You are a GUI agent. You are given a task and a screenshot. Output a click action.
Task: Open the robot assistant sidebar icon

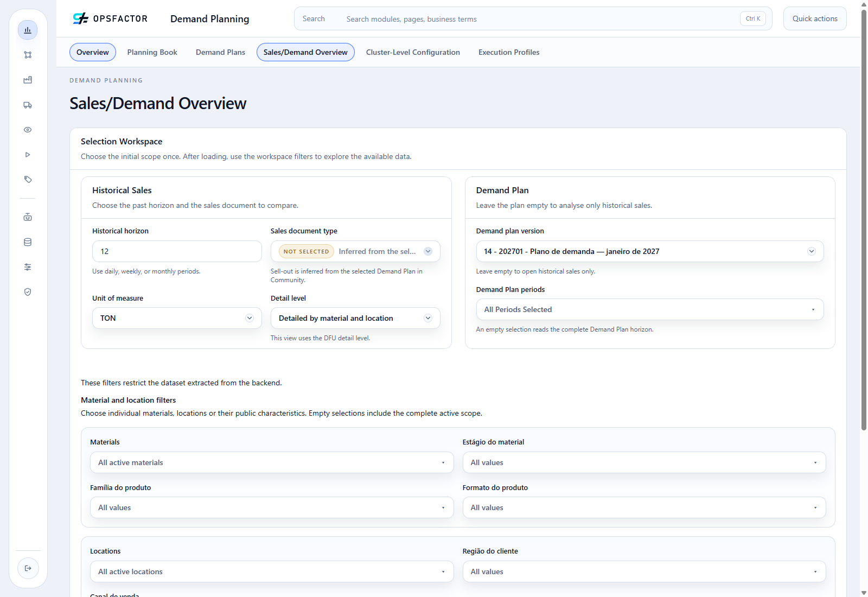pos(28,217)
